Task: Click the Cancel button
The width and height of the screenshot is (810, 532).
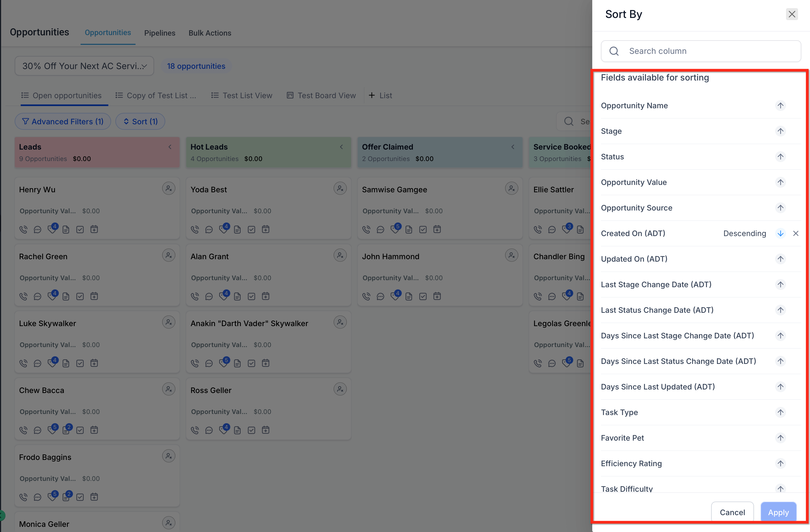Action: tap(732, 512)
